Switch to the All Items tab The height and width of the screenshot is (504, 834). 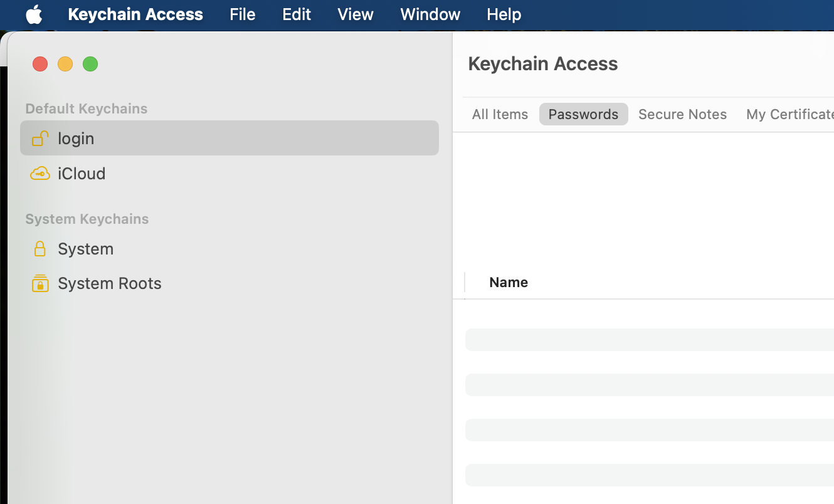500,114
